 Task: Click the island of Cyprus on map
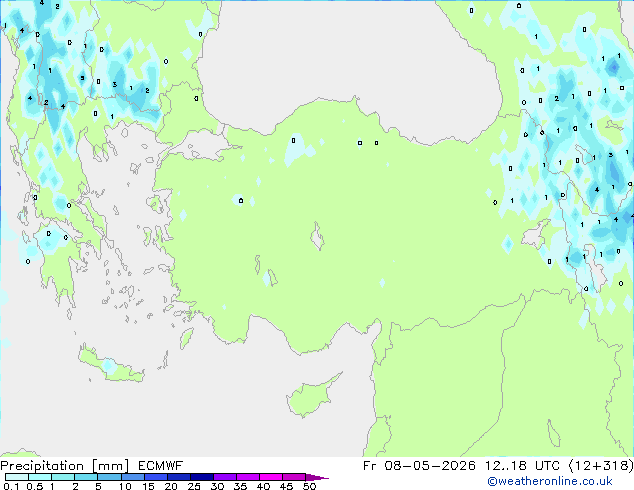coord(309,398)
